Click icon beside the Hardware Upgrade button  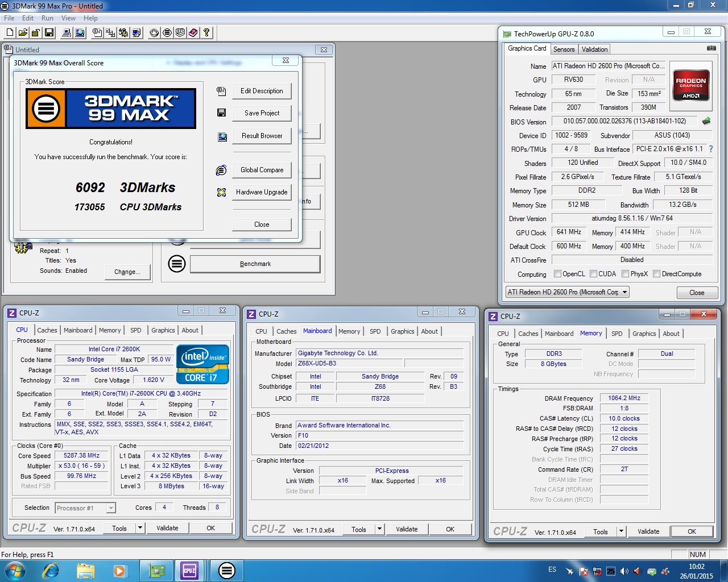(222, 193)
